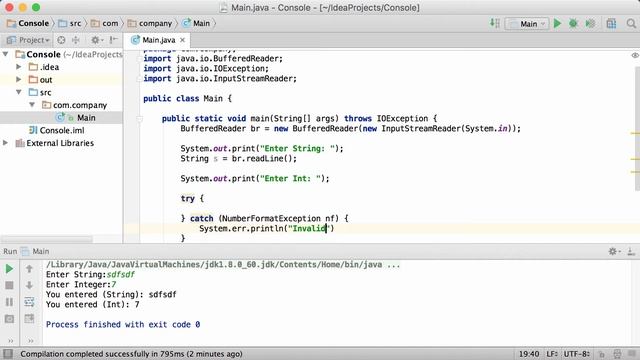This screenshot has width=640, height=360.
Task: Select com.company package row
Action: coord(61,105)
